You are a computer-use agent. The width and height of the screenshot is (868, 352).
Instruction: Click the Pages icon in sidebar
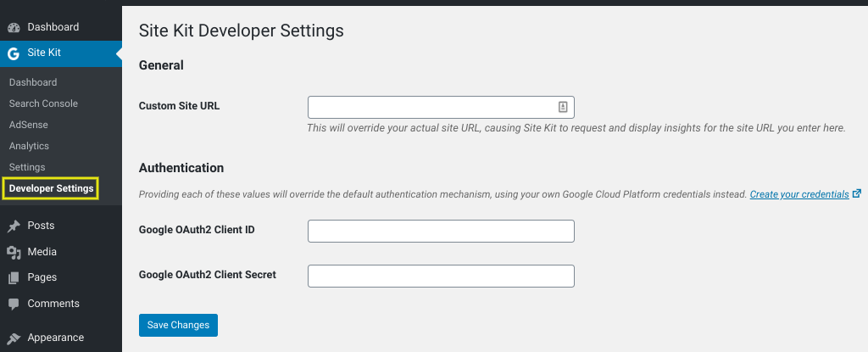(14, 277)
